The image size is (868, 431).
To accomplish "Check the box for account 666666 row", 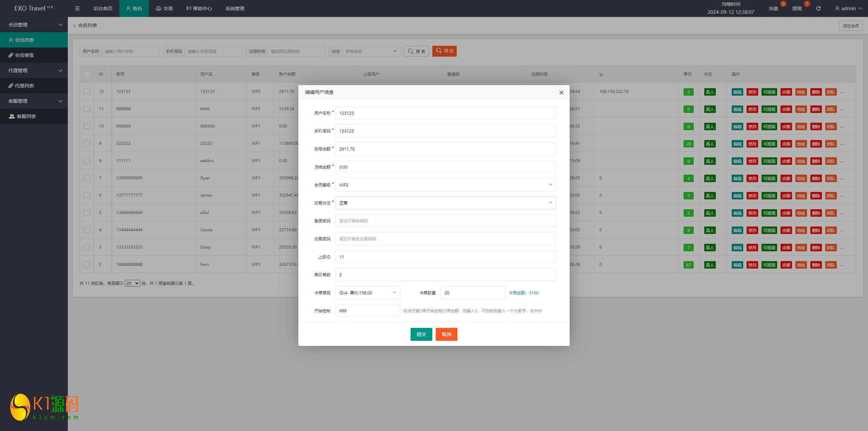I will (87, 126).
